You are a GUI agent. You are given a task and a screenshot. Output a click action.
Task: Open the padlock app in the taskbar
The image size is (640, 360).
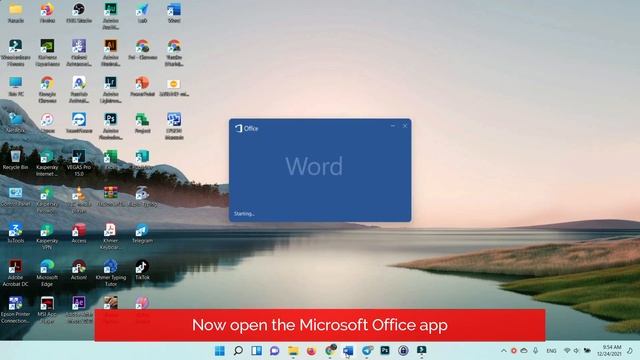[x=403, y=351]
